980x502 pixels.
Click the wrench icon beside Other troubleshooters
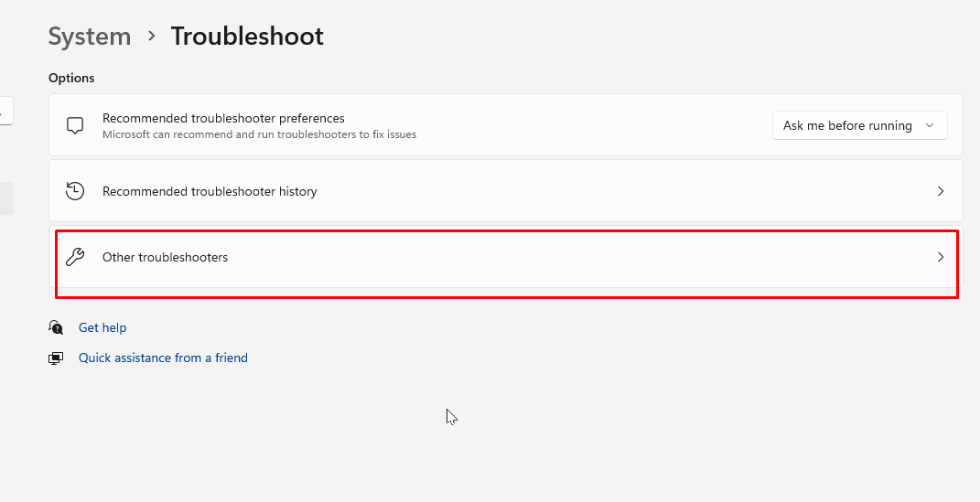pyautogui.click(x=75, y=257)
